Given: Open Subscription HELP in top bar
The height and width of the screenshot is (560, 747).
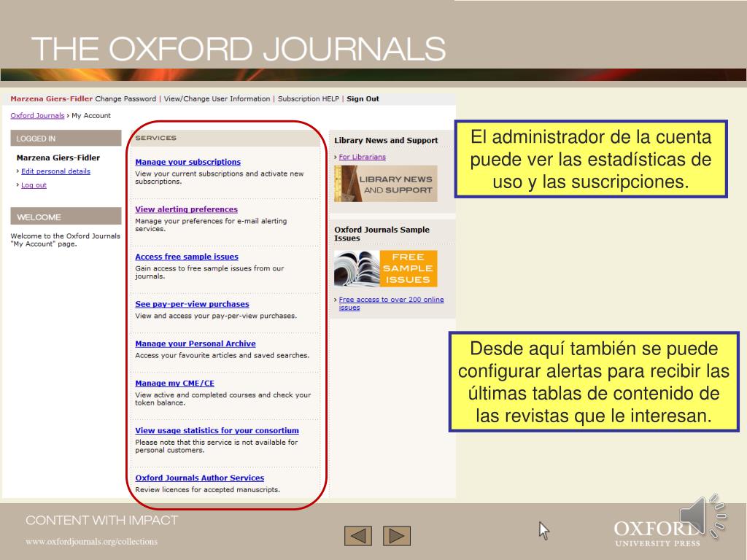Looking at the screenshot, I should (x=309, y=98).
